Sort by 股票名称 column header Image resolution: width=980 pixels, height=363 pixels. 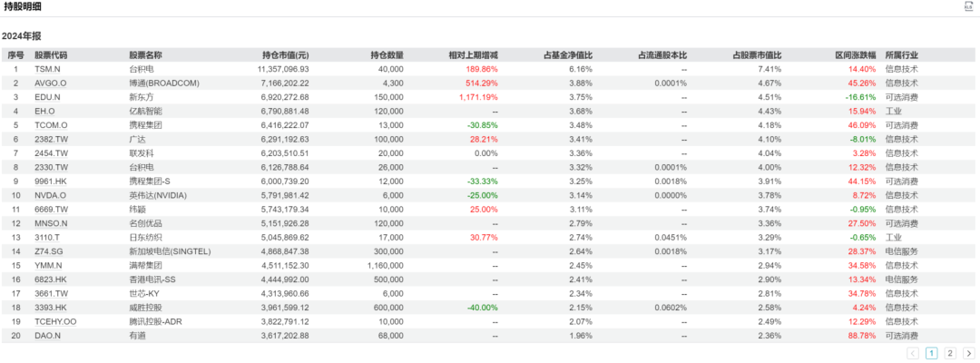(145, 55)
